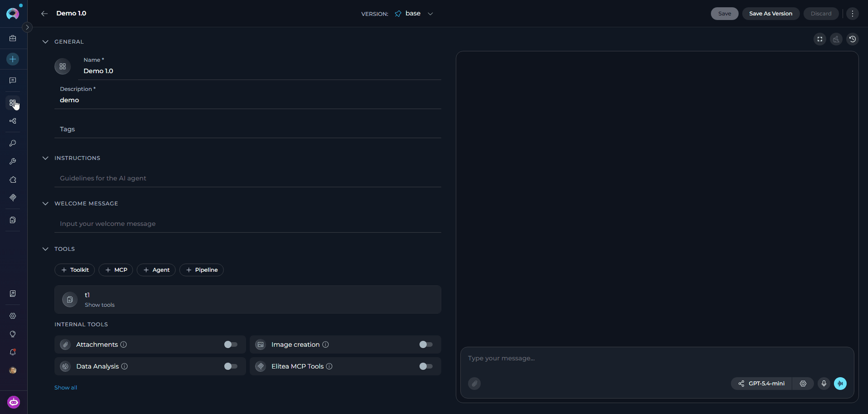Click the blue send voice button
This screenshot has width=868, height=414.
click(x=840, y=384)
